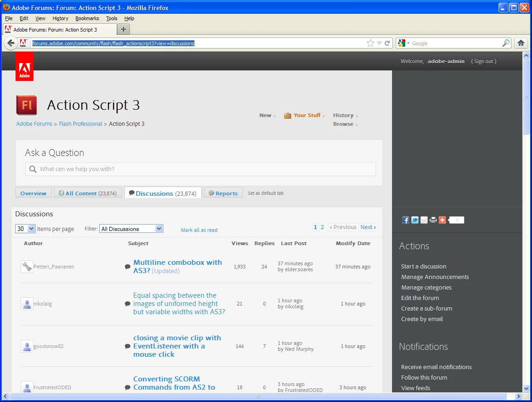Click Edit the forum
This screenshot has width=532, height=402.
(420, 298)
